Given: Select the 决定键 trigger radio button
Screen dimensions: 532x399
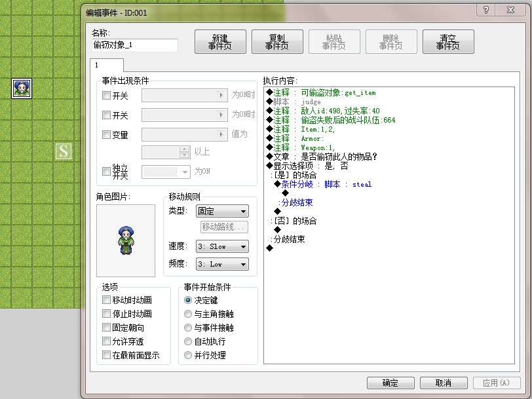Looking at the screenshot, I should coord(188,300).
